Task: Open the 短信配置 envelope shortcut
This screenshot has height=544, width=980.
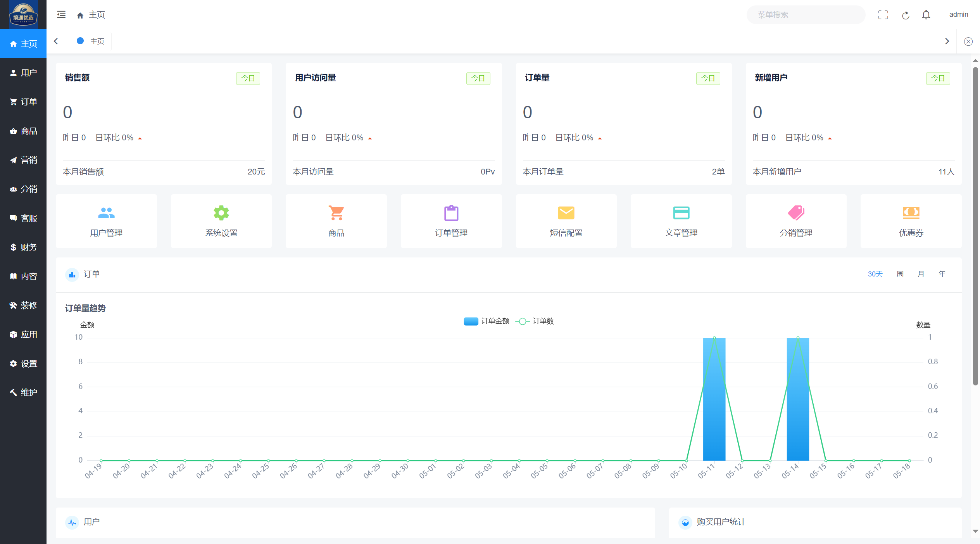Action: point(566,221)
